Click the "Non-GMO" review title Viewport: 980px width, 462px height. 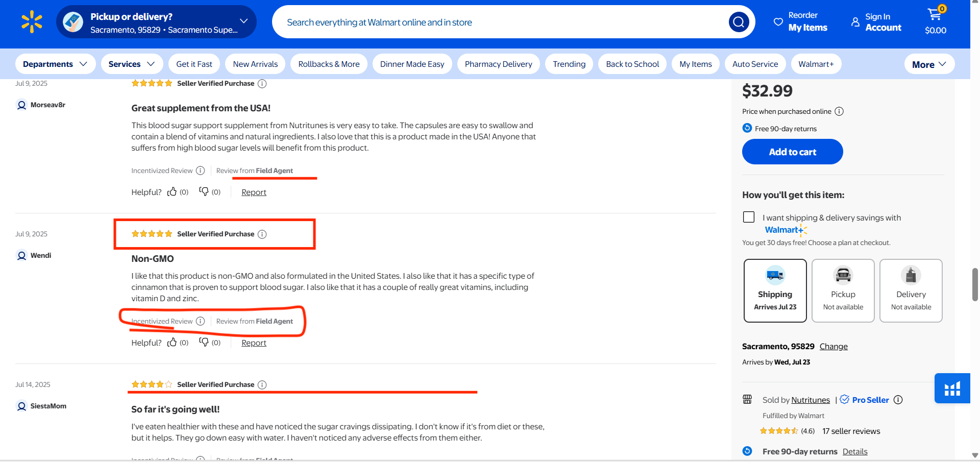pyautogui.click(x=153, y=259)
